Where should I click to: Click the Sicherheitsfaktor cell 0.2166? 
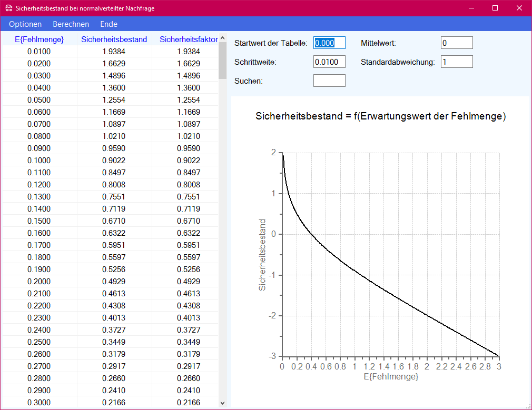pyautogui.click(x=189, y=403)
